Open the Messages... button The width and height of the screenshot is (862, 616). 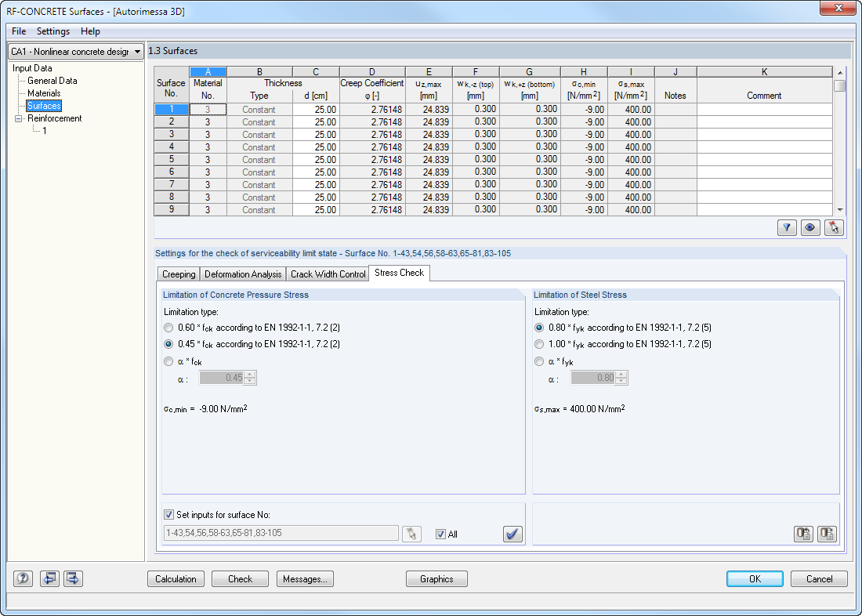(x=305, y=578)
